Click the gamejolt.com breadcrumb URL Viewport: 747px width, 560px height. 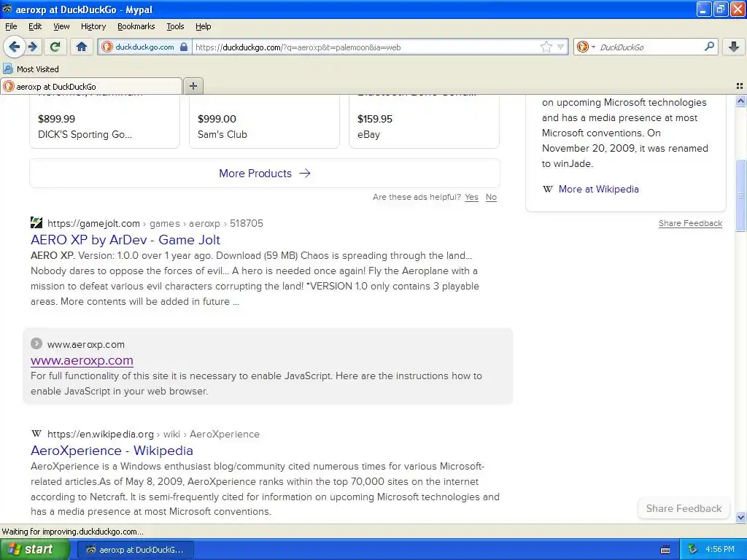[93, 223]
